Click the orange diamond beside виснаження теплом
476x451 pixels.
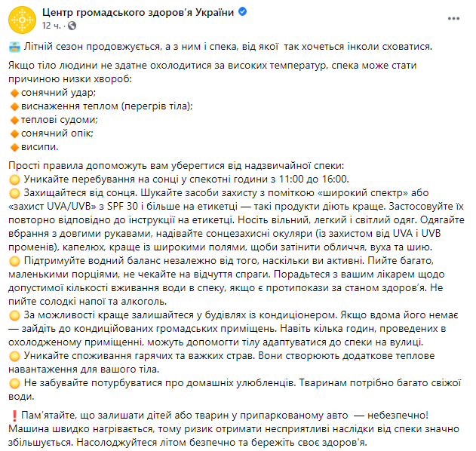click(x=15, y=106)
